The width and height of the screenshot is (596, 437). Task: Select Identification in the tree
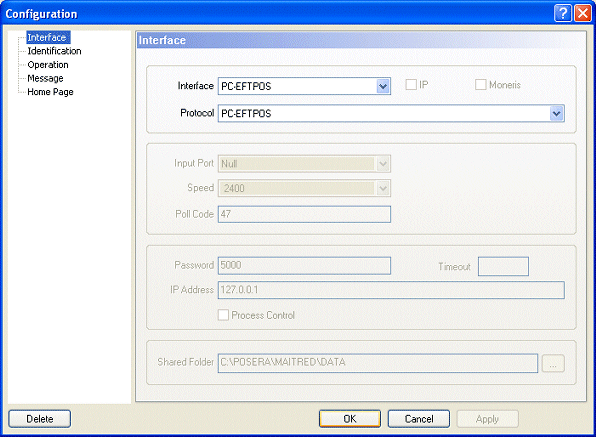coord(54,51)
